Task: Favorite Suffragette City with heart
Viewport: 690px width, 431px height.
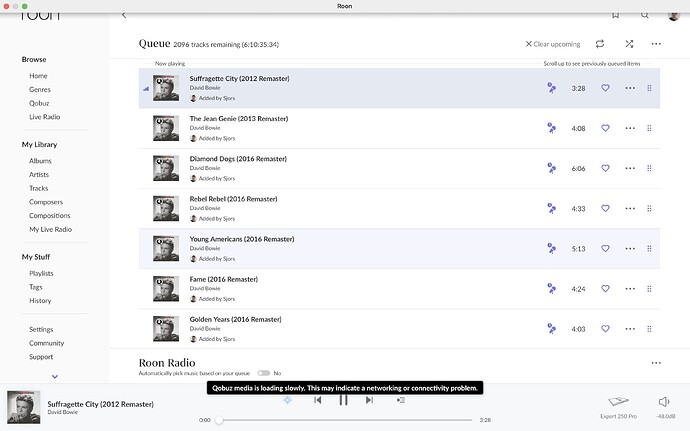Action: tap(606, 88)
